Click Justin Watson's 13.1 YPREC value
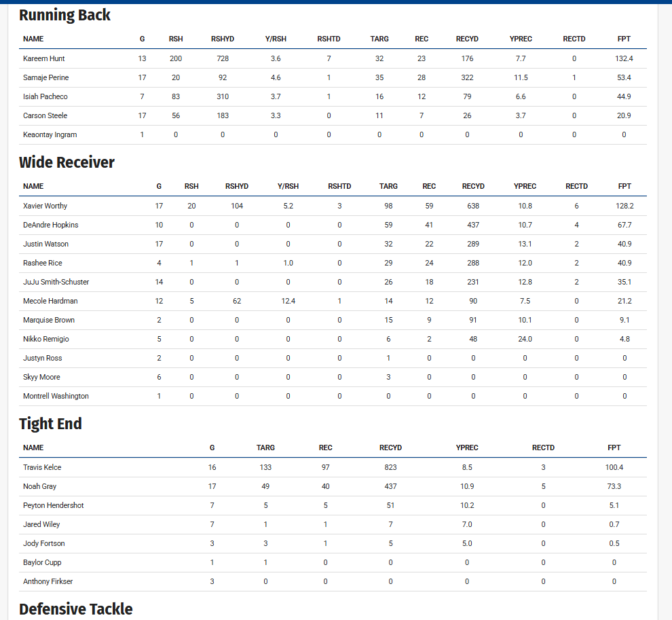 click(525, 244)
